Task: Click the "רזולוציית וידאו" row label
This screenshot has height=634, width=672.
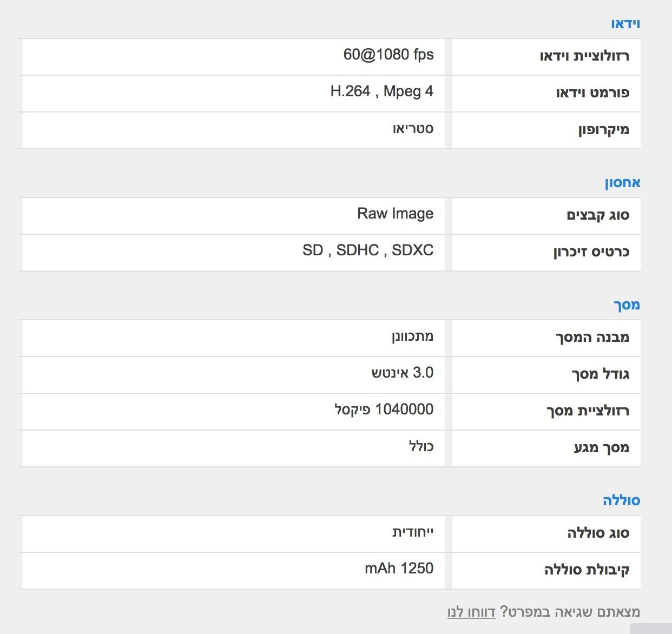Action: [x=584, y=56]
